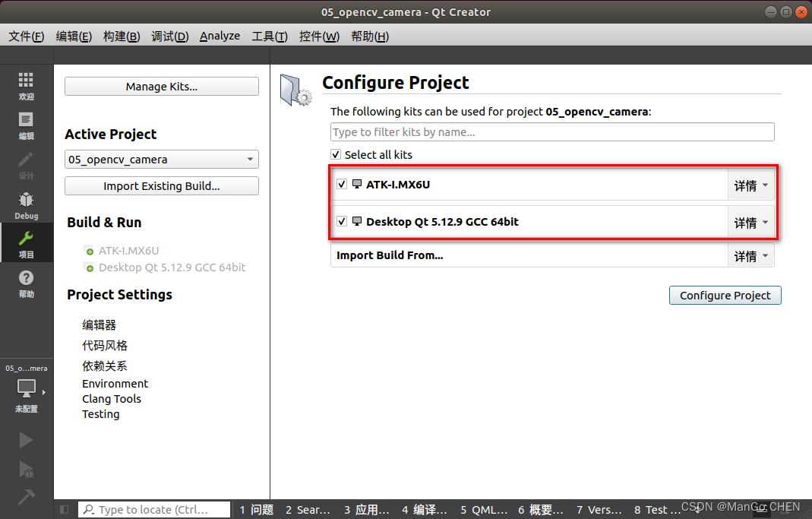Click the Manage Kits button
Image resolution: width=812 pixels, height=519 pixels.
coord(162,87)
